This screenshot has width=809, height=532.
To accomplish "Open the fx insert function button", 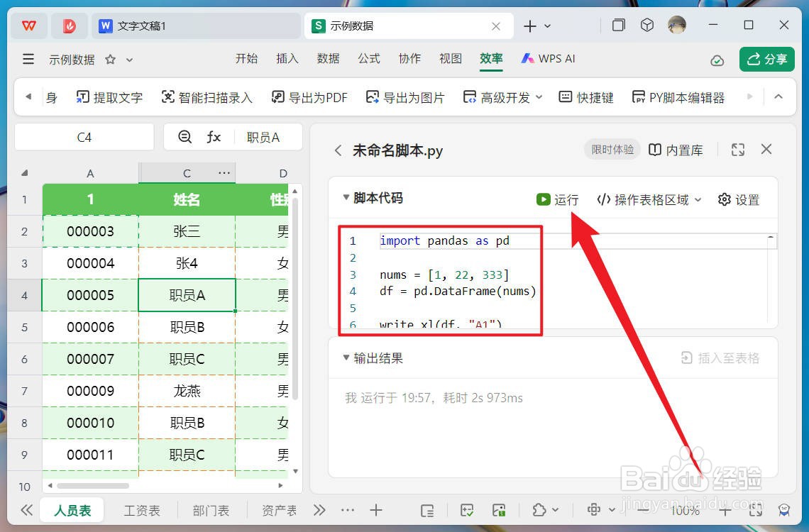I will [214, 136].
